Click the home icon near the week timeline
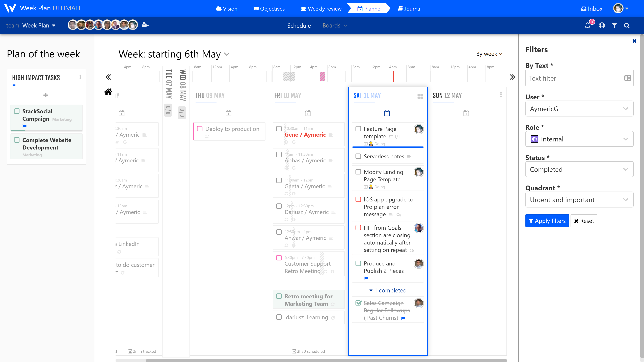 tap(108, 92)
